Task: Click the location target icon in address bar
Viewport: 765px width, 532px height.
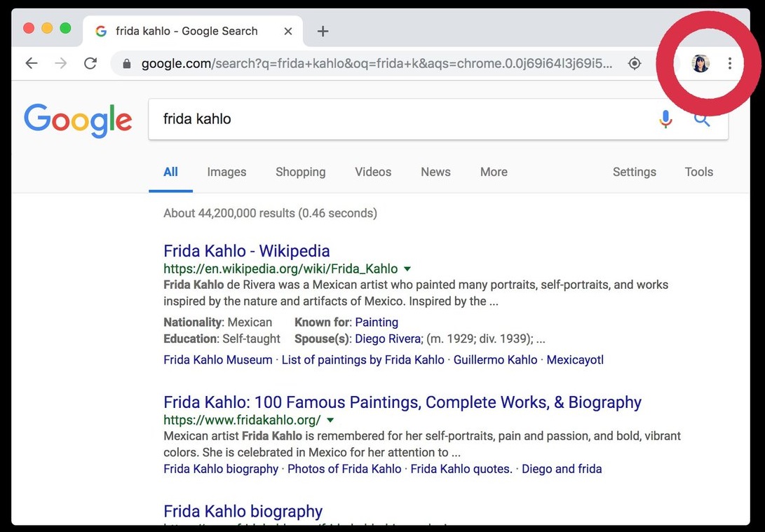Action: [635, 63]
